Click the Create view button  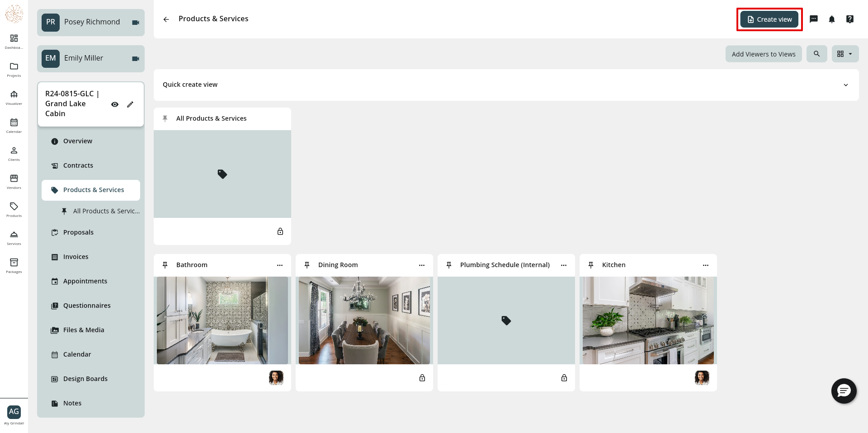pos(769,19)
